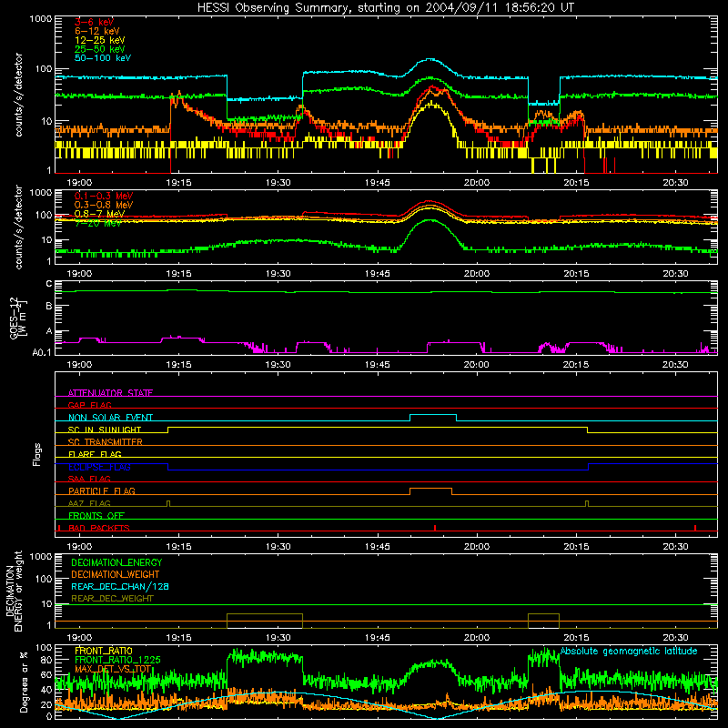Click the A0.1 tick on GOES axis
The width and height of the screenshot is (728, 728).
click(42, 352)
